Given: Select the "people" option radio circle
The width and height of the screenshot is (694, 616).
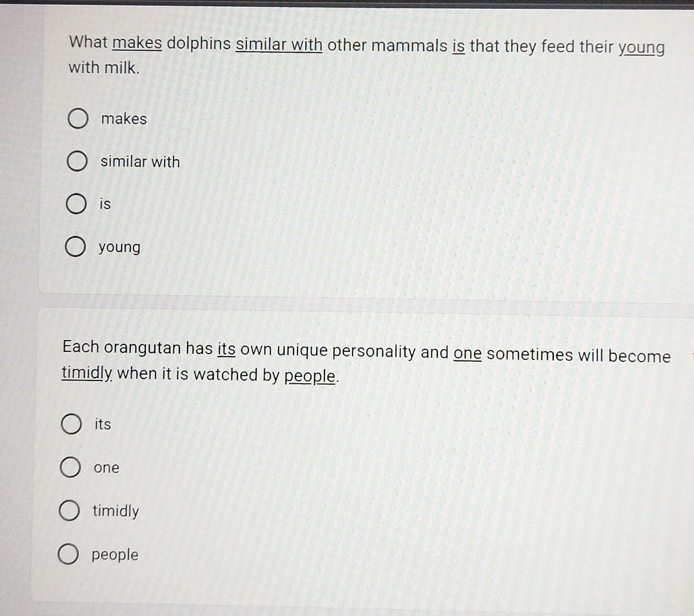Looking at the screenshot, I should [68, 554].
